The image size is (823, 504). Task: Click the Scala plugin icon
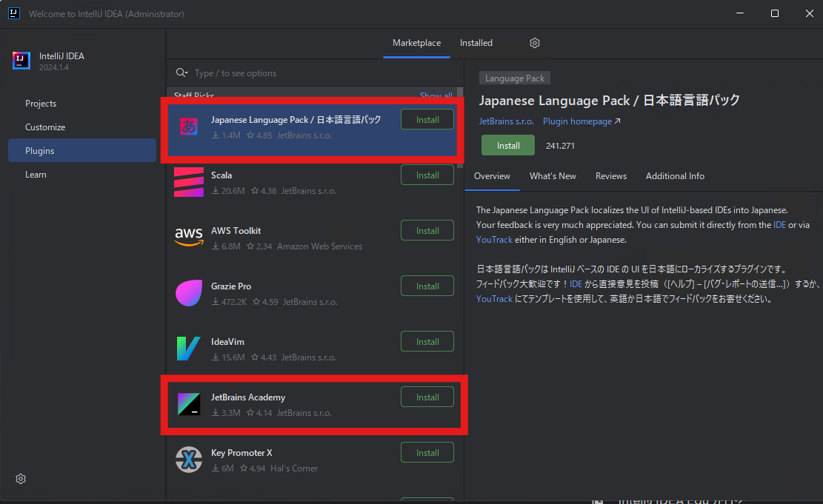[189, 181]
